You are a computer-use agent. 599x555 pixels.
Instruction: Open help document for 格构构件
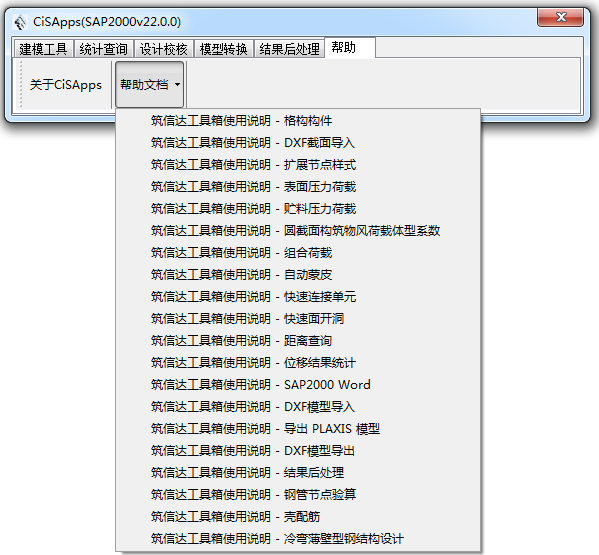[298, 121]
